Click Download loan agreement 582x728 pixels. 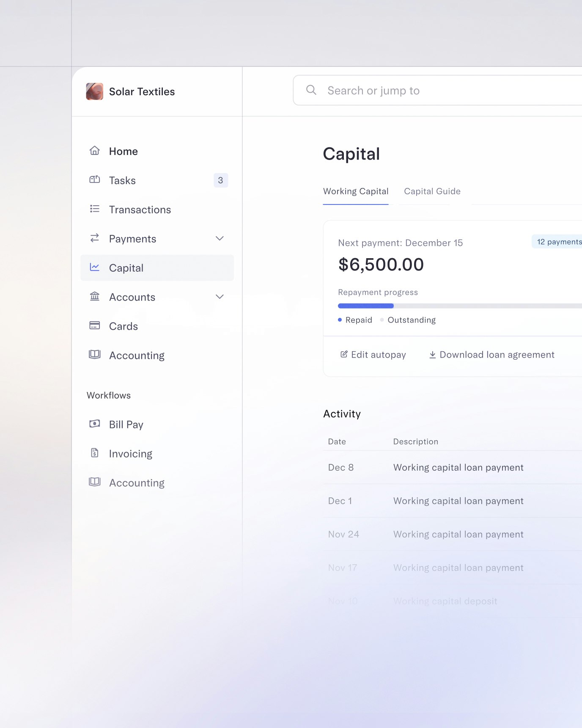click(x=491, y=355)
